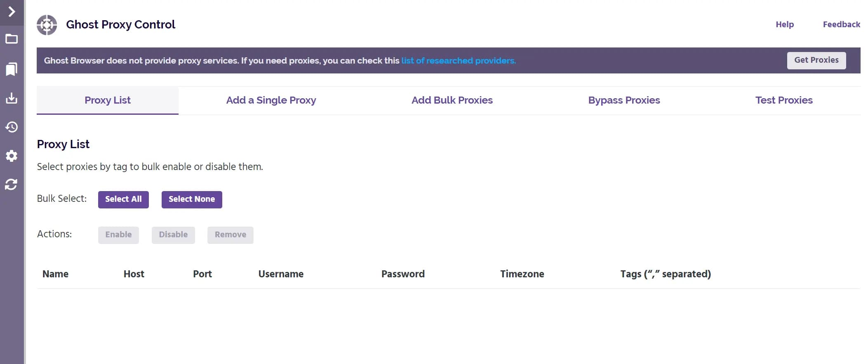
Task: Open the bookmarks icon in the sidebar
Action: point(12,69)
